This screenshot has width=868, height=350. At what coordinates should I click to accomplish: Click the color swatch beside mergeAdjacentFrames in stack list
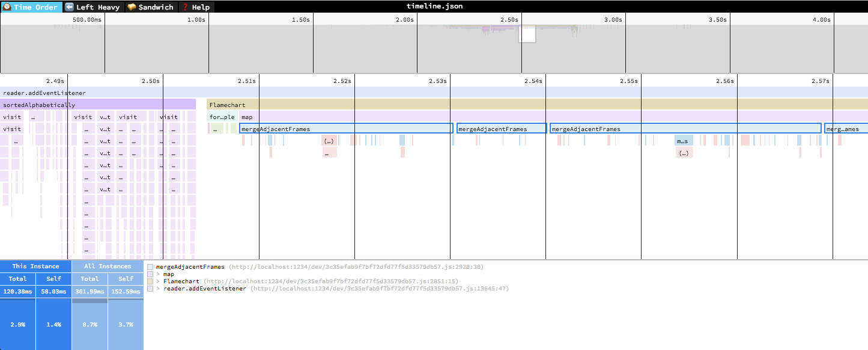point(150,267)
